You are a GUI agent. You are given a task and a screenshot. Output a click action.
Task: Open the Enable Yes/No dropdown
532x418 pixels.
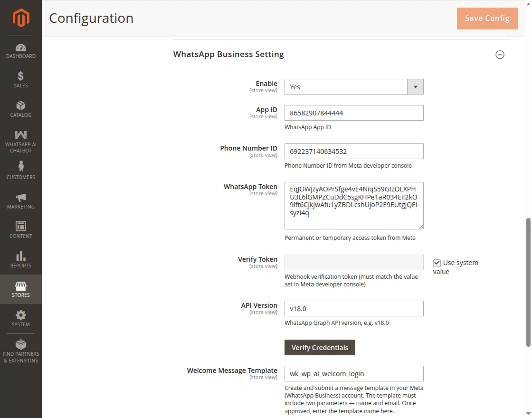354,87
